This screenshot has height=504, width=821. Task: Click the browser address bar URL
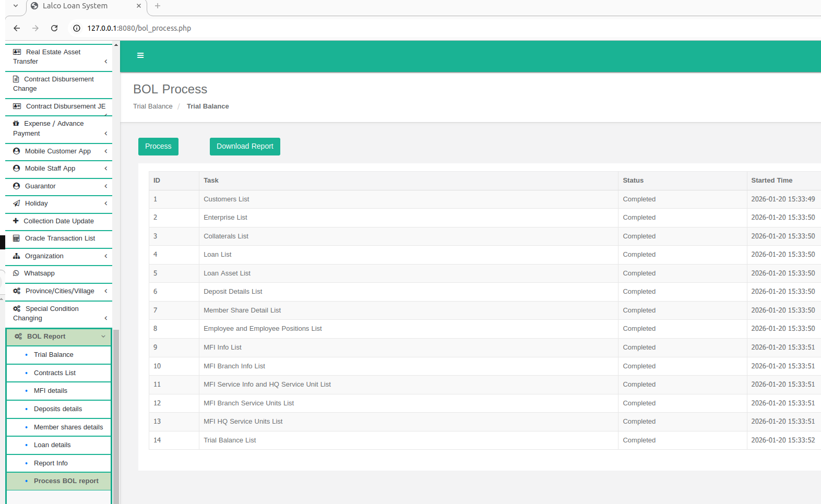(139, 28)
